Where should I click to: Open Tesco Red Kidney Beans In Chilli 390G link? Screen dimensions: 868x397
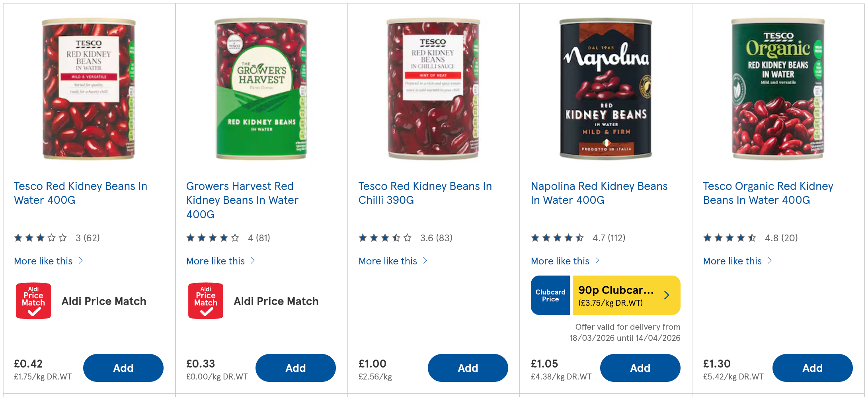coord(425,193)
